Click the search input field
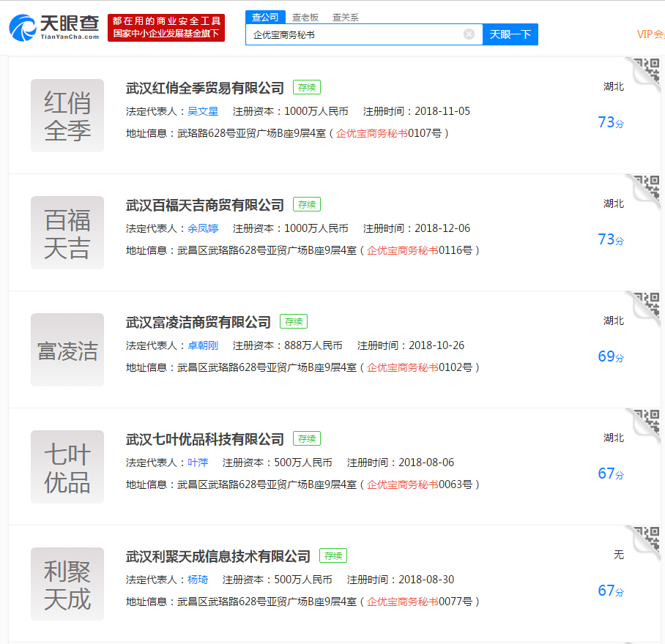This screenshot has height=644, width=665. click(355, 34)
